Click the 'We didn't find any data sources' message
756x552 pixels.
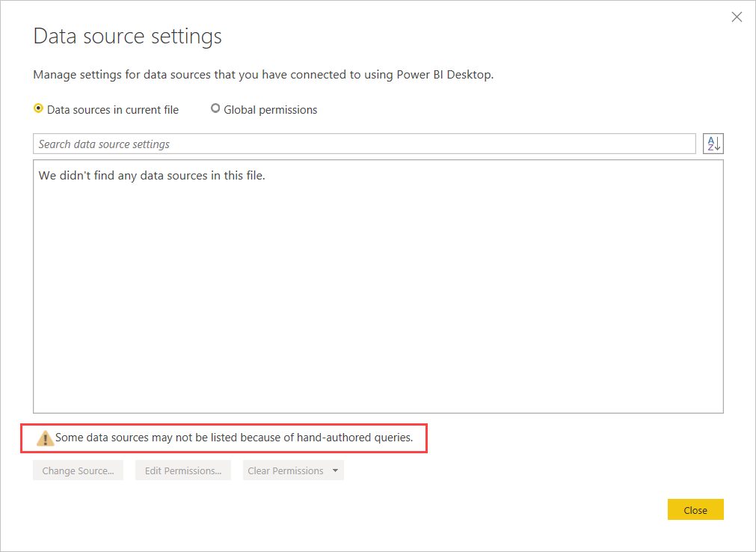tap(152, 176)
